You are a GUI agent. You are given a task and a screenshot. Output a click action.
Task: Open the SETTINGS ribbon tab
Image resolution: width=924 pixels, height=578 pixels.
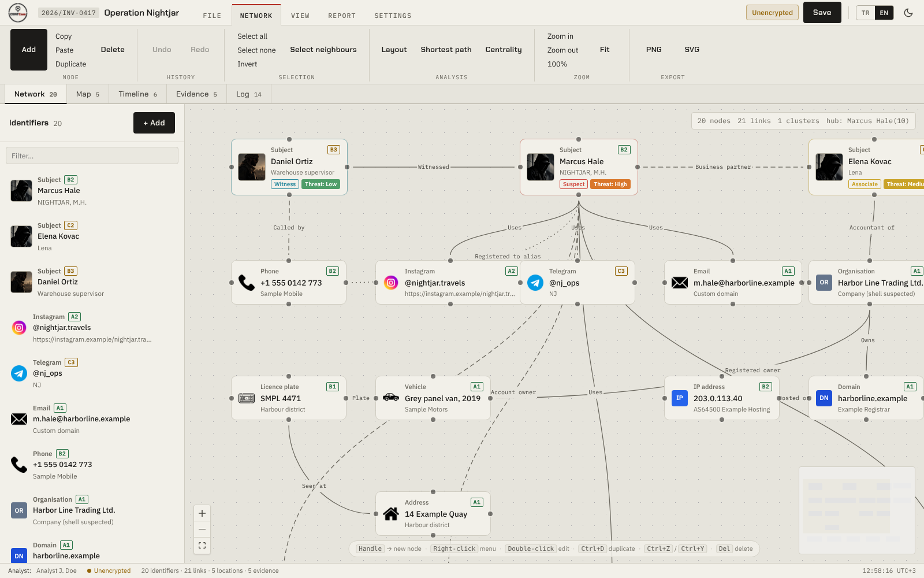(x=393, y=16)
